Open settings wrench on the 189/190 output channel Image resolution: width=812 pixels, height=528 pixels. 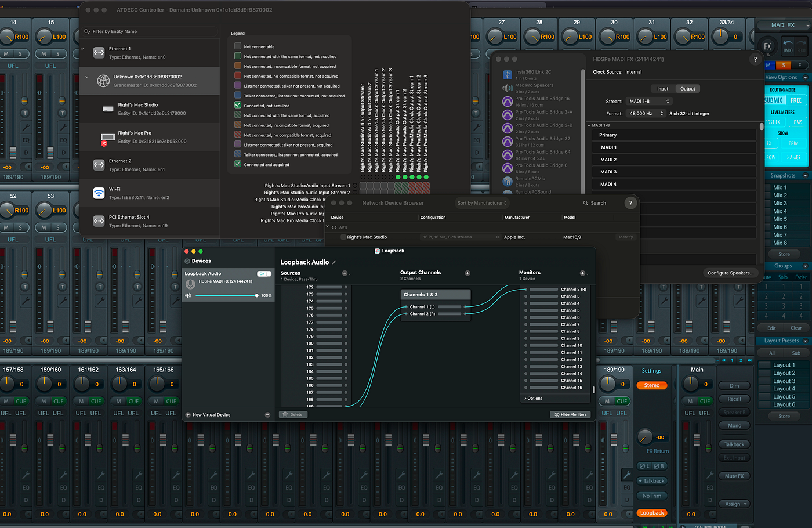(x=626, y=475)
